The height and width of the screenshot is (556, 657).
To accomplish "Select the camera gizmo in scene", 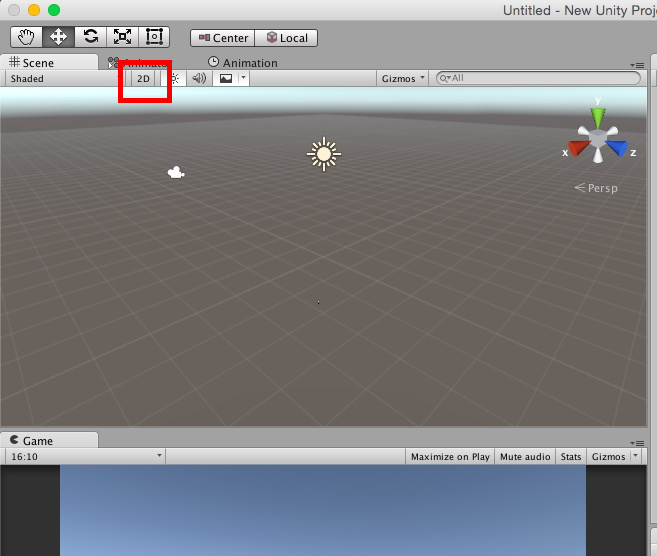I will coord(176,172).
